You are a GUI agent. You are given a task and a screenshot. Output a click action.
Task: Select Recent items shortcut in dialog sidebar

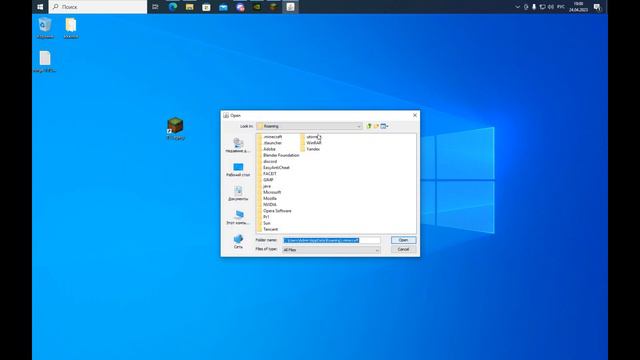(238, 145)
